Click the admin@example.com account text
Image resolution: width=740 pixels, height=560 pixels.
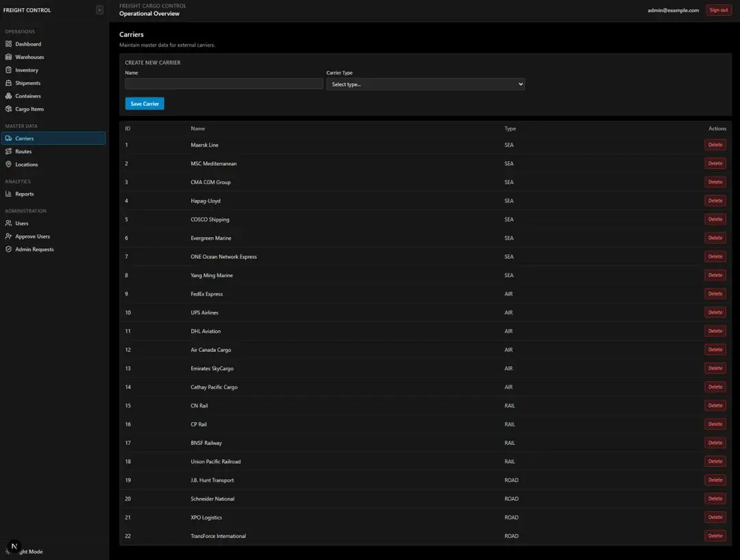point(673,10)
